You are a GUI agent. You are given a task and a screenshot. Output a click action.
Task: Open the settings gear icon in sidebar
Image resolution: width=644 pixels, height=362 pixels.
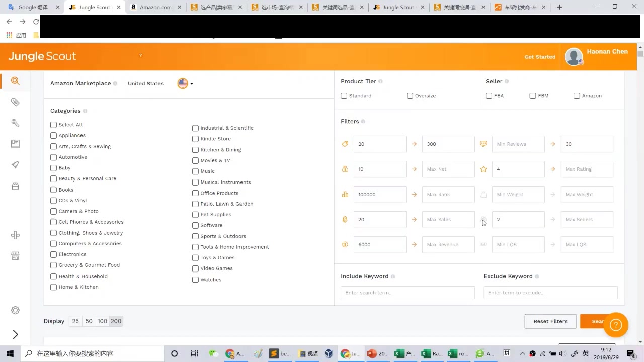click(15, 311)
